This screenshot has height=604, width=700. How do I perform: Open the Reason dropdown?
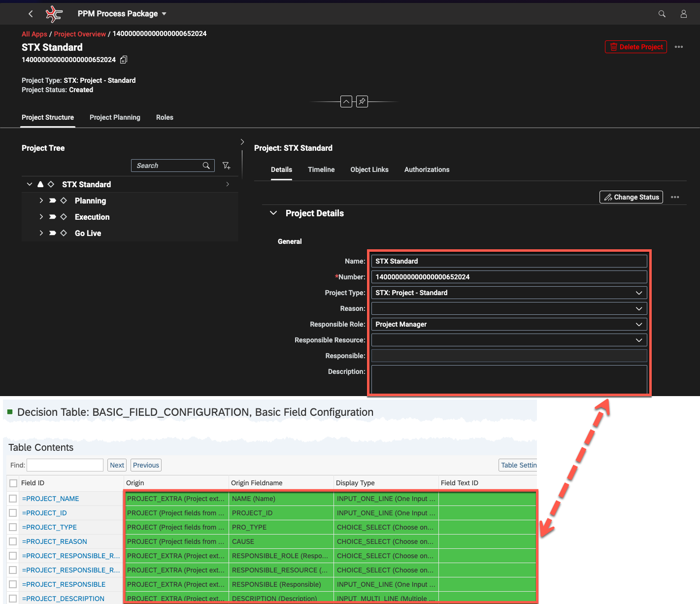coord(638,308)
